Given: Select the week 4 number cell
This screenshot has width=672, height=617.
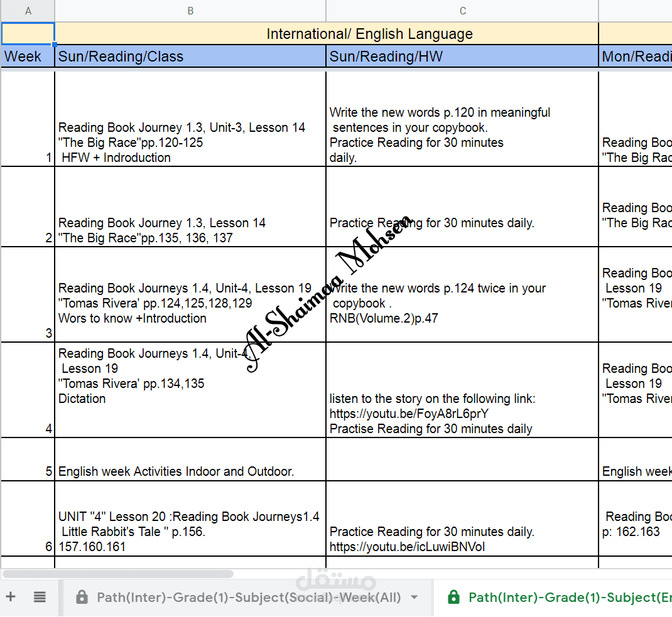Looking at the screenshot, I should pyautogui.click(x=28, y=390).
